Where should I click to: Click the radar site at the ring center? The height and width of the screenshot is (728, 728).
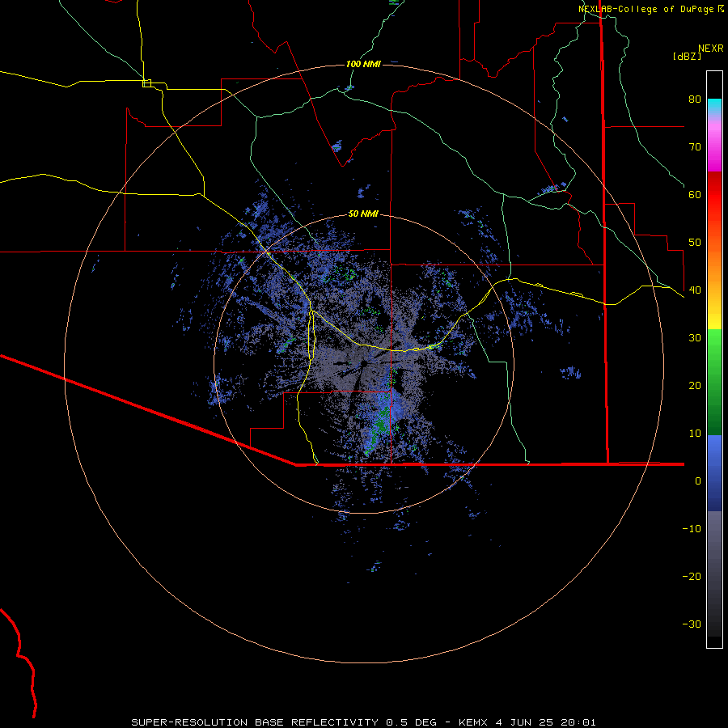point(363,363)
